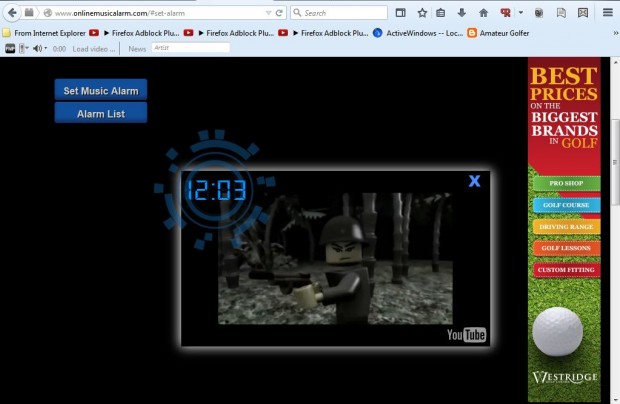Open the URL history dropdown arrow

(268, 13)
